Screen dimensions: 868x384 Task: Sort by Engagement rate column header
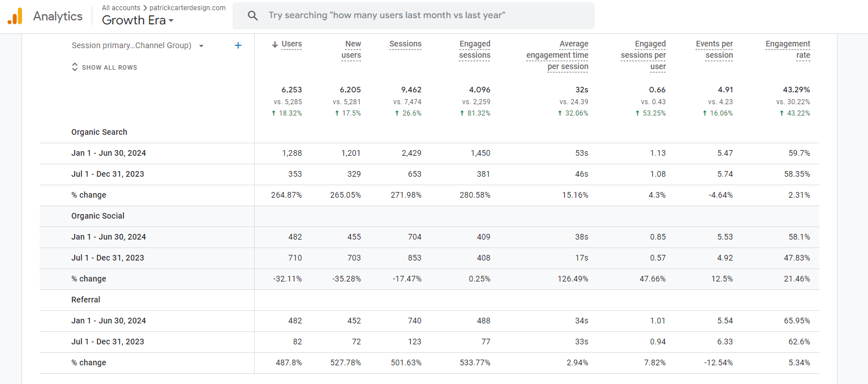788,49
